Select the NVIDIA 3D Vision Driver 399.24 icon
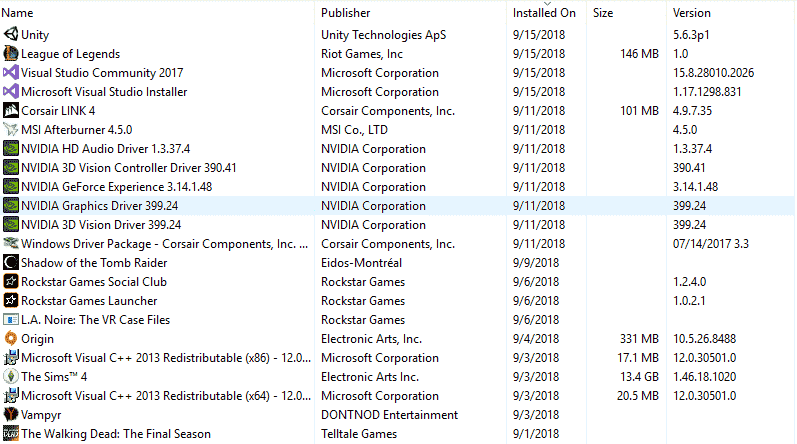The height and width of the screenshot is (444, 797). click(x=11, y=224)
